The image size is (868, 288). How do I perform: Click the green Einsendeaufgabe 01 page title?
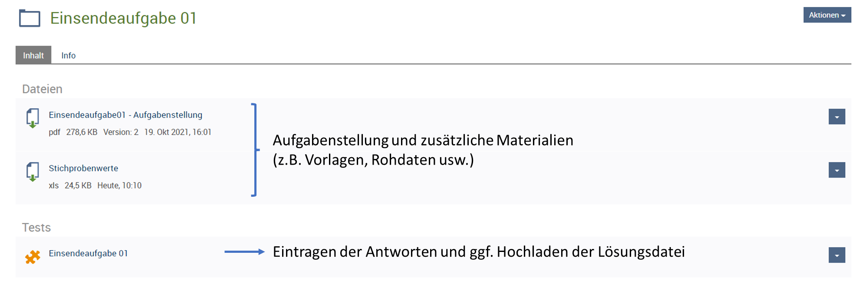[123, 18]
